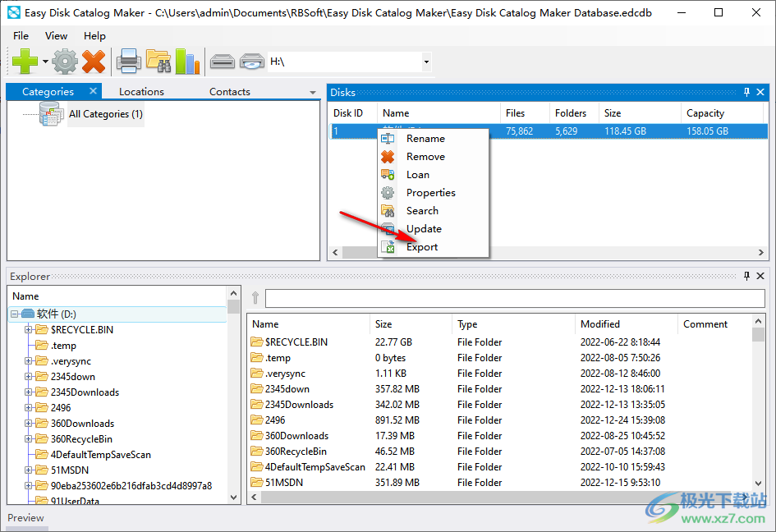
Task: Pin the Explorer panel
Action: tap(746, 276)
